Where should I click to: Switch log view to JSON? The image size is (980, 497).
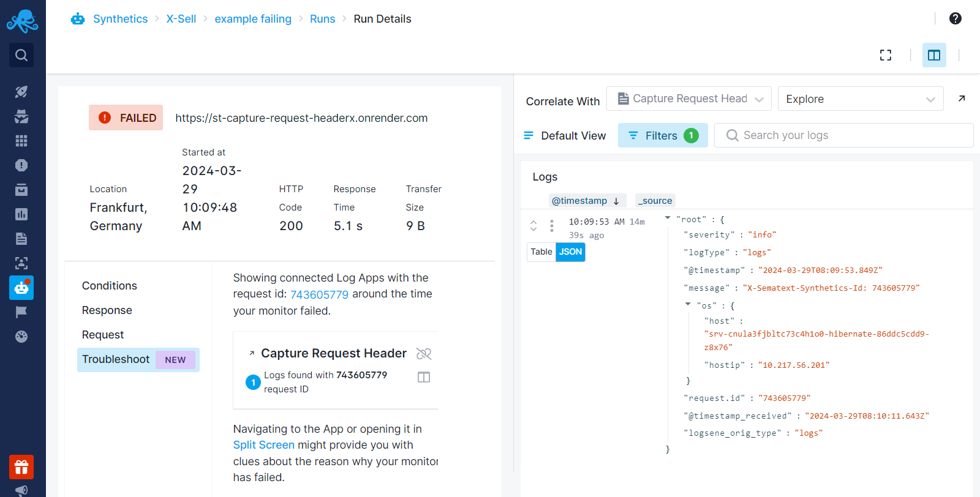(570, 252)
